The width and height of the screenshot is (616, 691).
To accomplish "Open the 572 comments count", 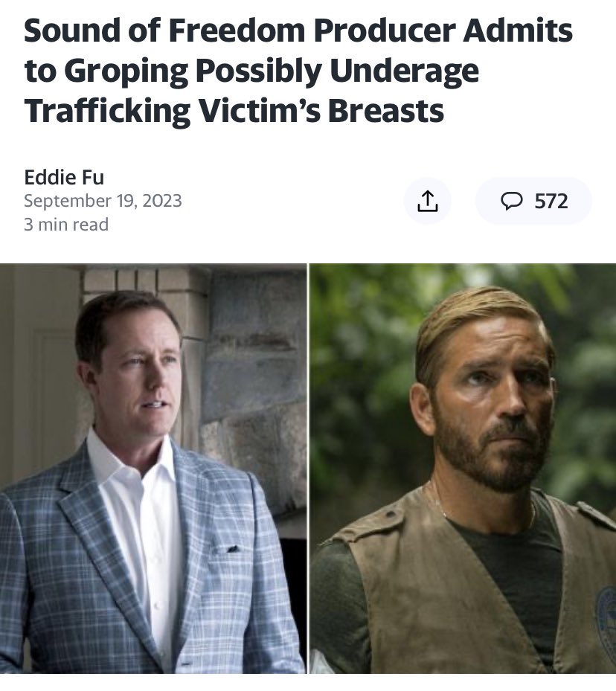I will (551, 201).
